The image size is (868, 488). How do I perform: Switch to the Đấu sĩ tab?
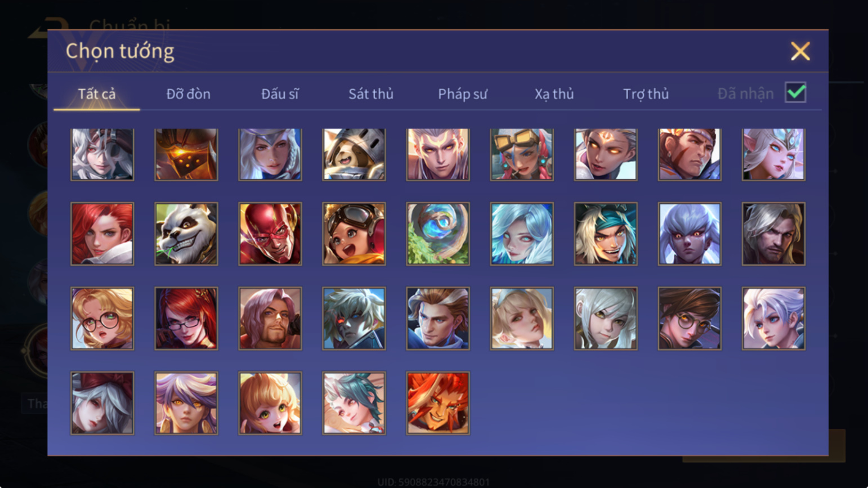click(x=280, y=94)
